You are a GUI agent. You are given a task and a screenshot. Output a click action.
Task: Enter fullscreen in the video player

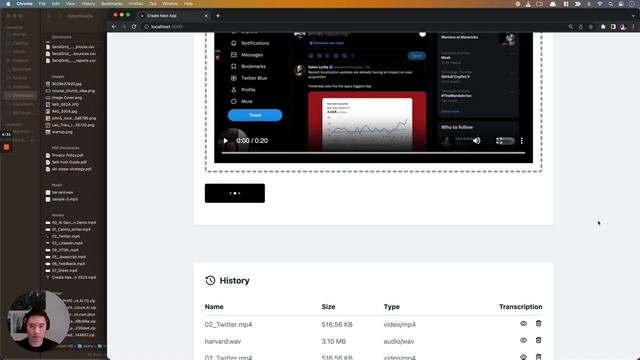499,140
